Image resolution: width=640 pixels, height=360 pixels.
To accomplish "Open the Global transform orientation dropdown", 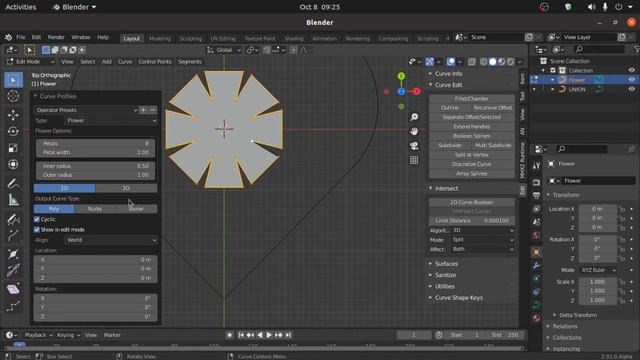I will [224, 50].
